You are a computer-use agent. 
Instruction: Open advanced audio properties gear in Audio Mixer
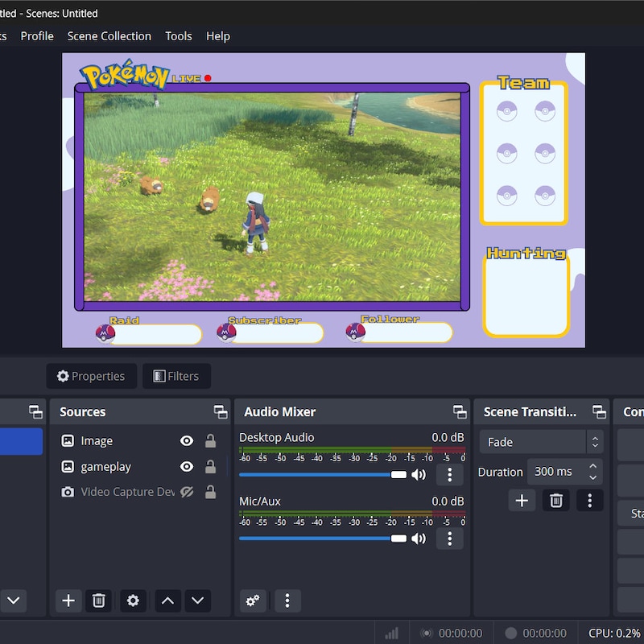point(253,601)
